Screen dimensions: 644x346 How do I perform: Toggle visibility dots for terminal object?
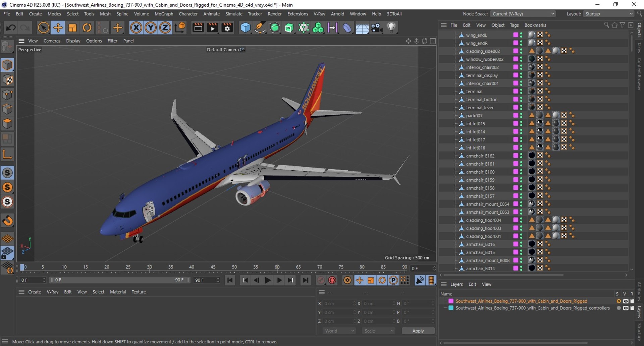point(521,92)
